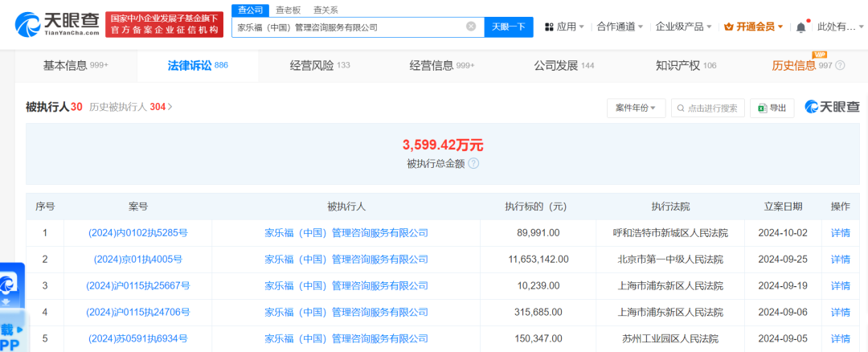Switch to 查关系 search tab

pyautogui.click(x=325, y=10)
